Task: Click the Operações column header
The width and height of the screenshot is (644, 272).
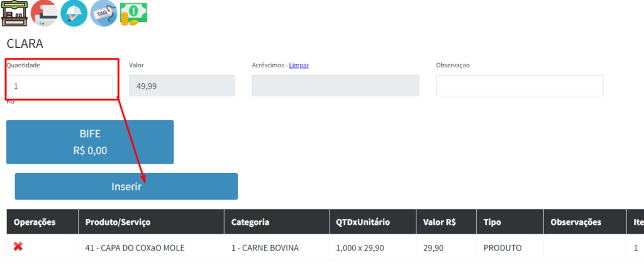Action: (35, 222)
